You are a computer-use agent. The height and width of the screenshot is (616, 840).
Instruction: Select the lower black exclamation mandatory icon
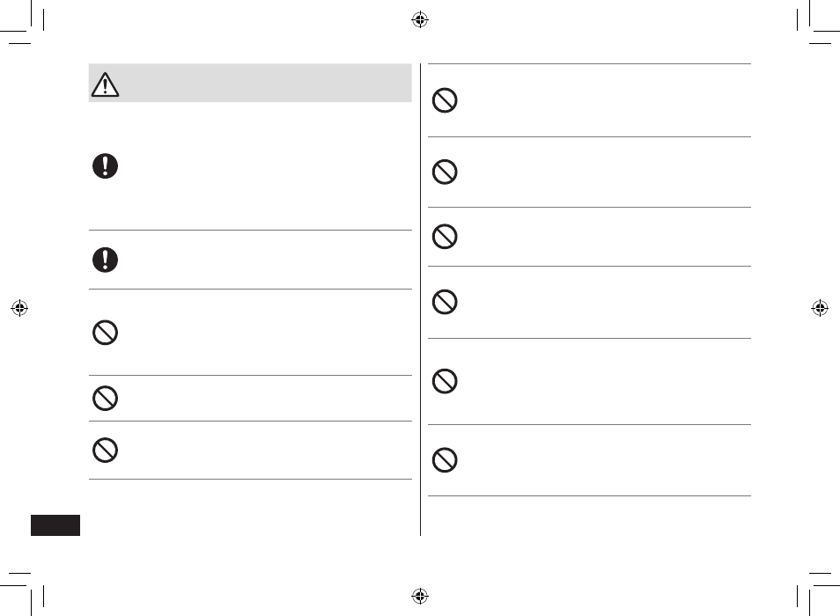105,260
